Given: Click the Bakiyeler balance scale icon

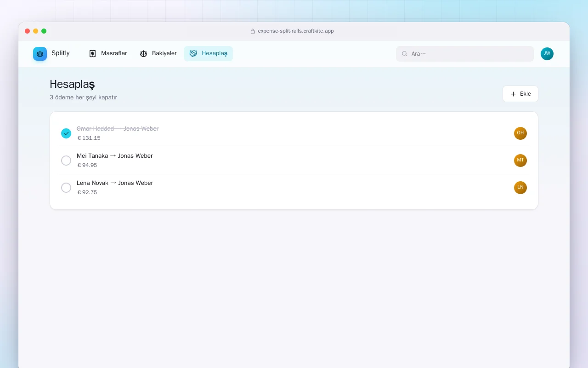Looking at the screenshot, I should [x=143, y=54].
